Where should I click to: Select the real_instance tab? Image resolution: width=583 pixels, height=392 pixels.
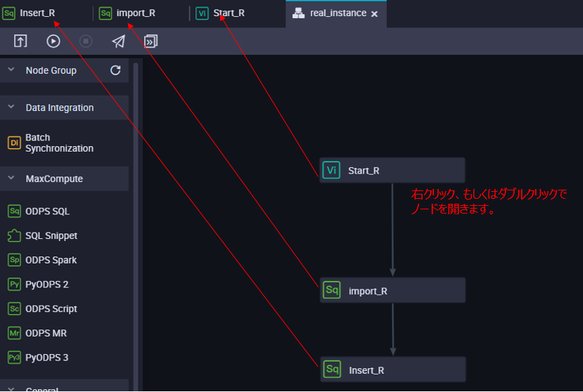(335, 13)
